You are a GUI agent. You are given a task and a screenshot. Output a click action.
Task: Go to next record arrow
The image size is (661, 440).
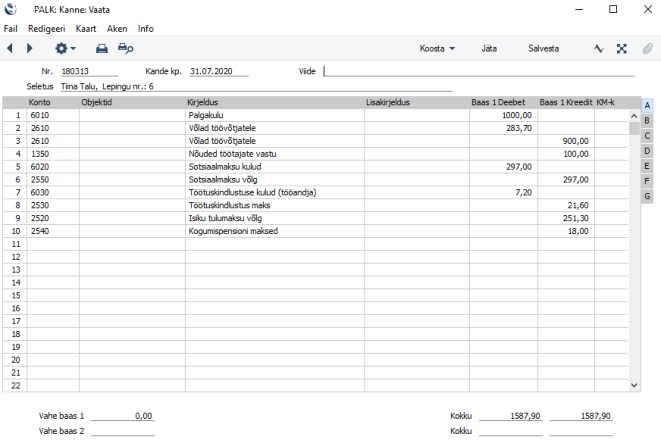(x=29, y=48)
